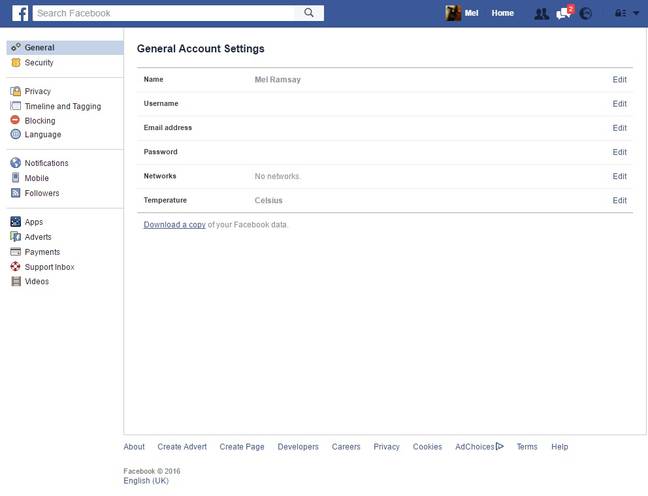The image size is (648, 496).
Task: Click the Timeline and Tagging icon
Action: click(x=15, y=106)
